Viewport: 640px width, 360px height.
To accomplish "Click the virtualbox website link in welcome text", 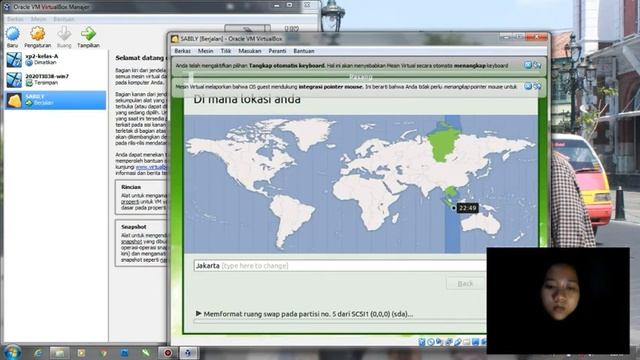I will pyautogui.click(x=151, y=167).
